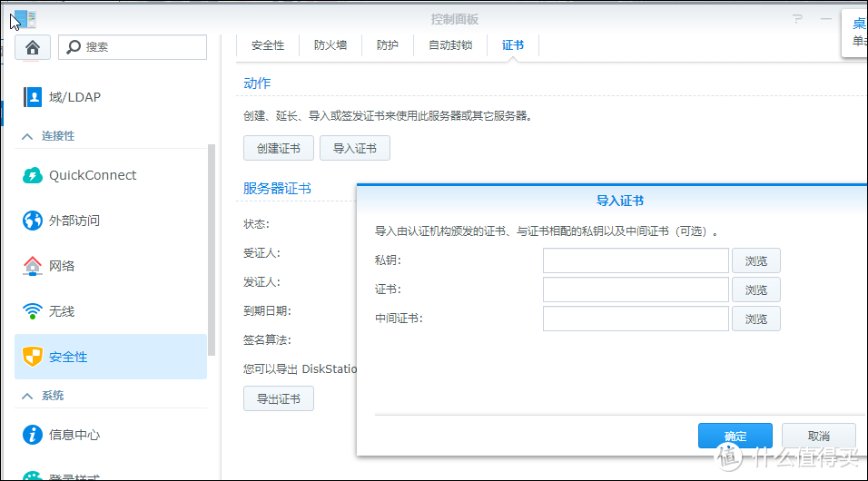Viewport: 868px width, 481px height.
Task: Select the 证书 tab
Action: point(513,45)
